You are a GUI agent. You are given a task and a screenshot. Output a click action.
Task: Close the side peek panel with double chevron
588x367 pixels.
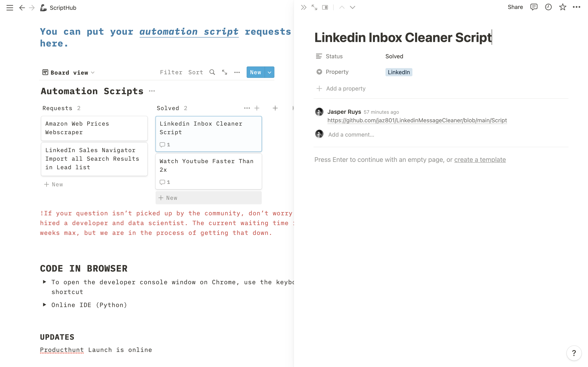[303, 8]
